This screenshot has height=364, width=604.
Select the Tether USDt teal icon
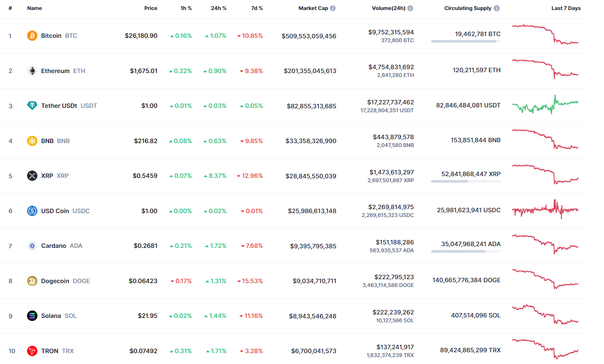coord(32,106)
